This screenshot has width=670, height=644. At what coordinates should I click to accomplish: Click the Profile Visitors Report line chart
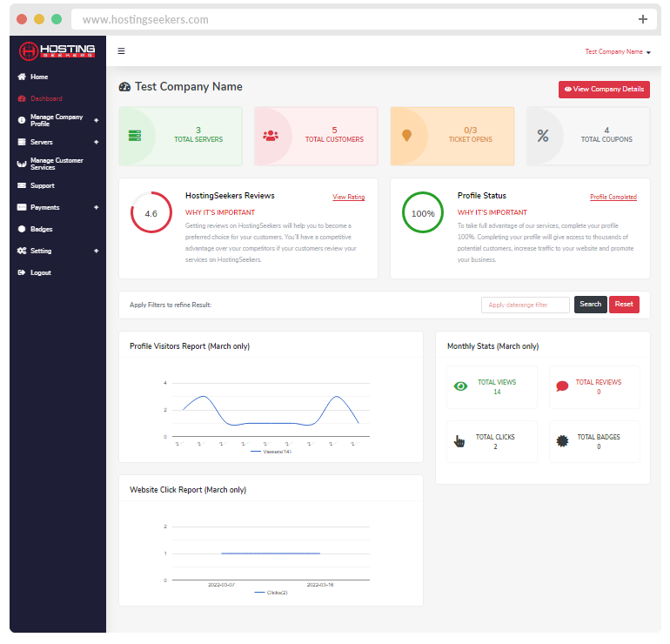click(x=271, y=410)
